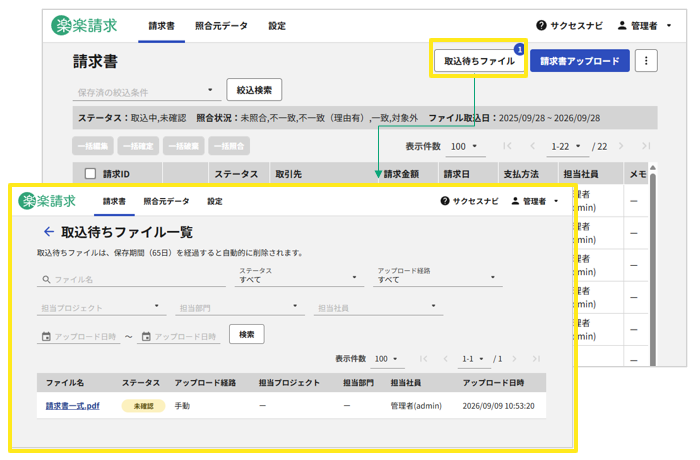Image resolution: width=700 pixels, height=460 pixels.
Task: Go to previous page in the 取込待ちファイル pager
Action: pyautogui.click(x=446, y=359)
